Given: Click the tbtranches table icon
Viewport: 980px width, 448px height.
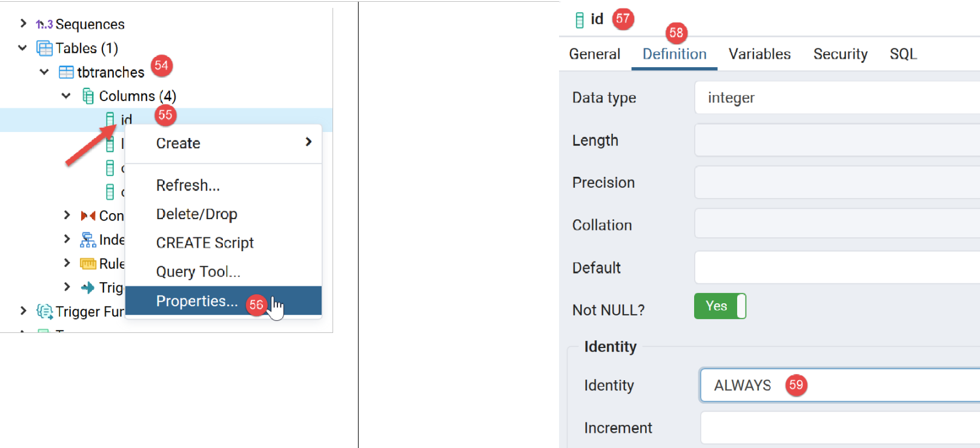Looking at the screenshot, I should point(66,73).
